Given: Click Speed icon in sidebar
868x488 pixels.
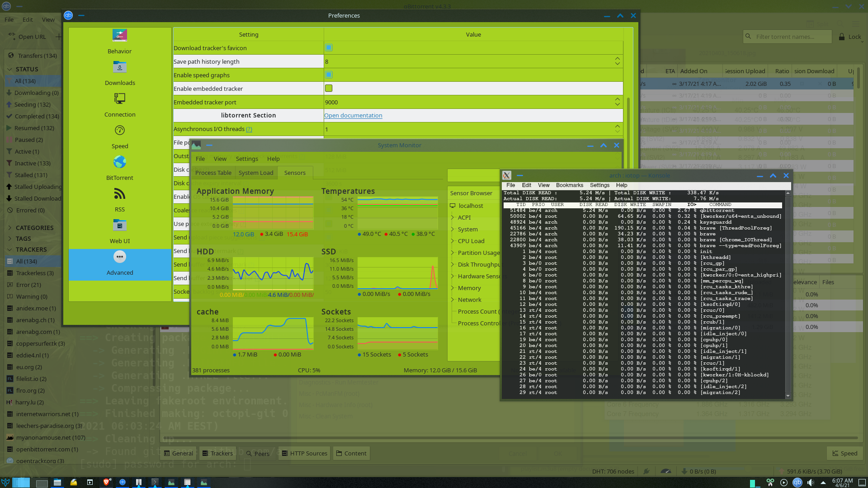Looking at the screenshot, I should pyautogui.click(x=119, y=130).
